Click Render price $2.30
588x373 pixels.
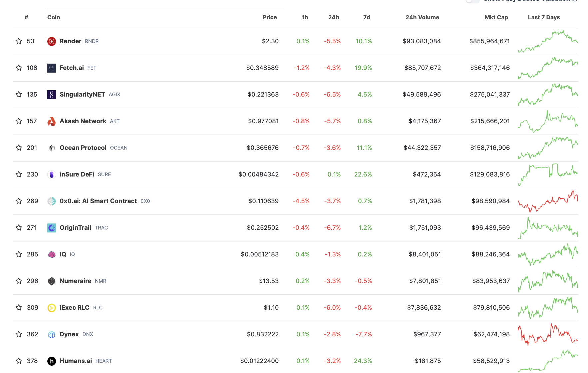[x=270, y=41]
